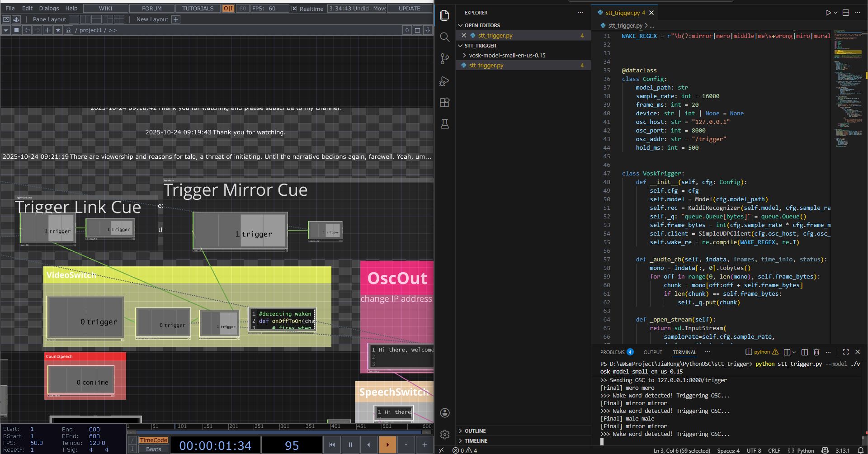This screenshot has width=868, height=454.
Task: Open VS Code notifications bell
Action: (861, 450)
